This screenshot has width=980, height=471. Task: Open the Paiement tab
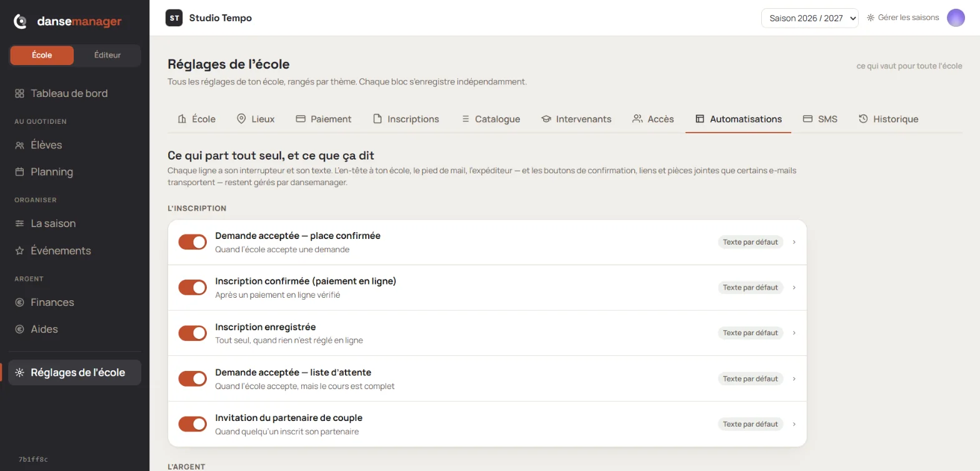[x=323, y=119]
